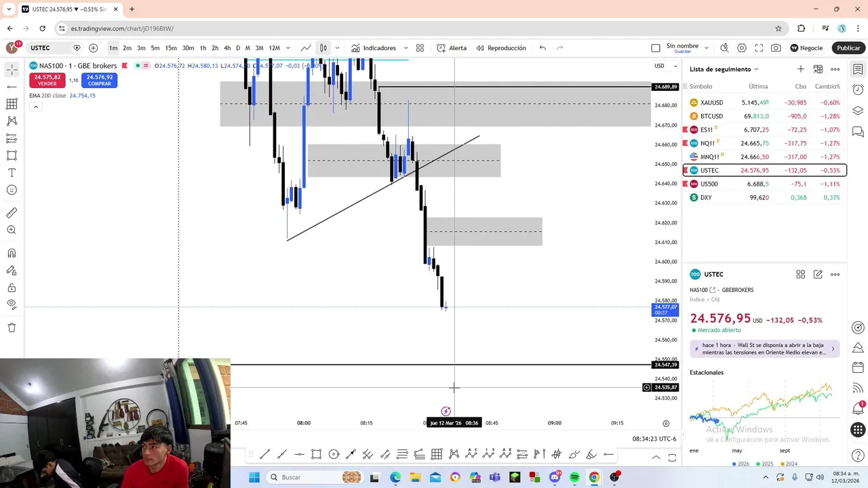Remove objects with the trash icon
Viewport: 868px width, 488px height.
pyautogui.click(x=12, y=328)
